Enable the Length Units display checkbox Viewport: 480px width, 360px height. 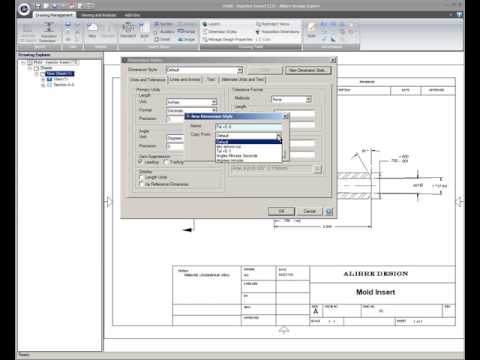pyautogui.click(x=141, y=177)
